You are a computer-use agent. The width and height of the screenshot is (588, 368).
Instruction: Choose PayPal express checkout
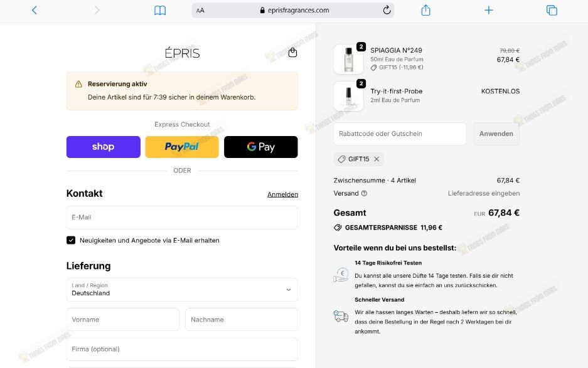(182, 147)
